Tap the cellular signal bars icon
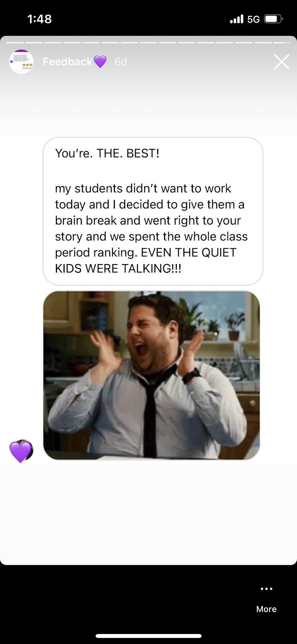Image resolution: width=297 pixels, height=644 pixels. point(237,19)
